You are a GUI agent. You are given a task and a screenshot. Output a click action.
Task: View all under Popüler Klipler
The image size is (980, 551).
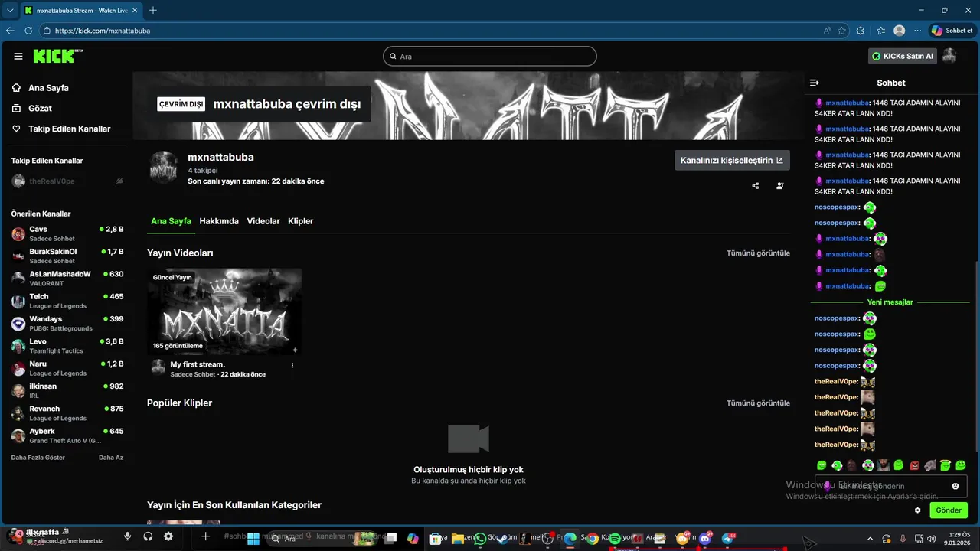[758, 403]
